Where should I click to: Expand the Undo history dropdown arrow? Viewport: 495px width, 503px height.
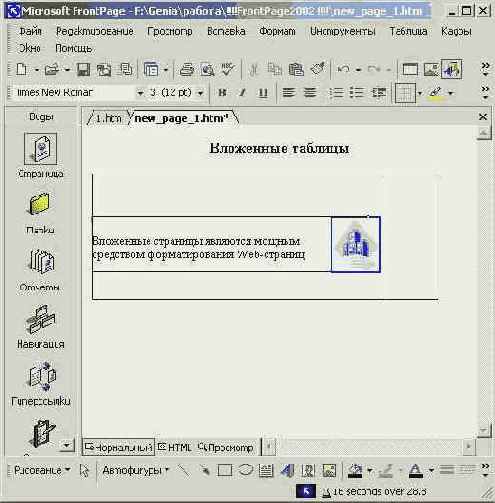click(358, 70)
